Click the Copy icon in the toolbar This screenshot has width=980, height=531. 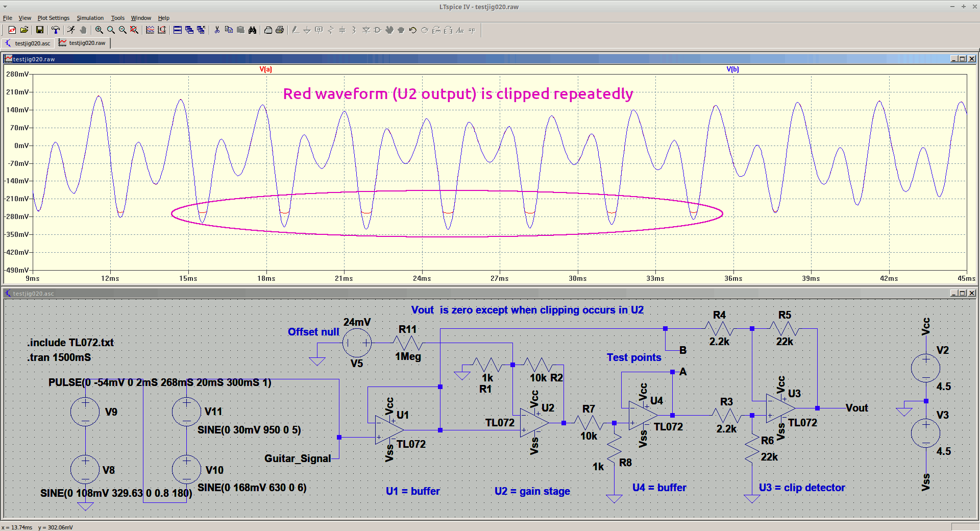click(229, 30)
